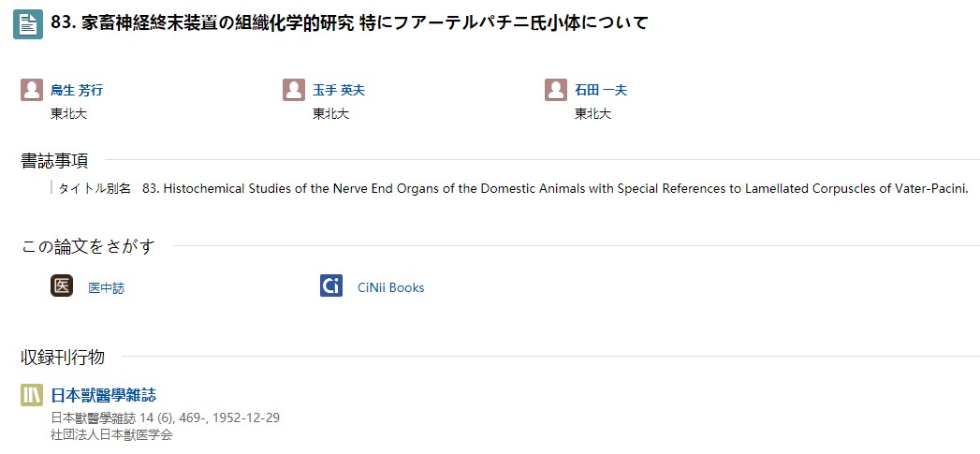Open author page for 石田 一夫
The height and width of the screenshot is (454, 980).
pos(601,90)
